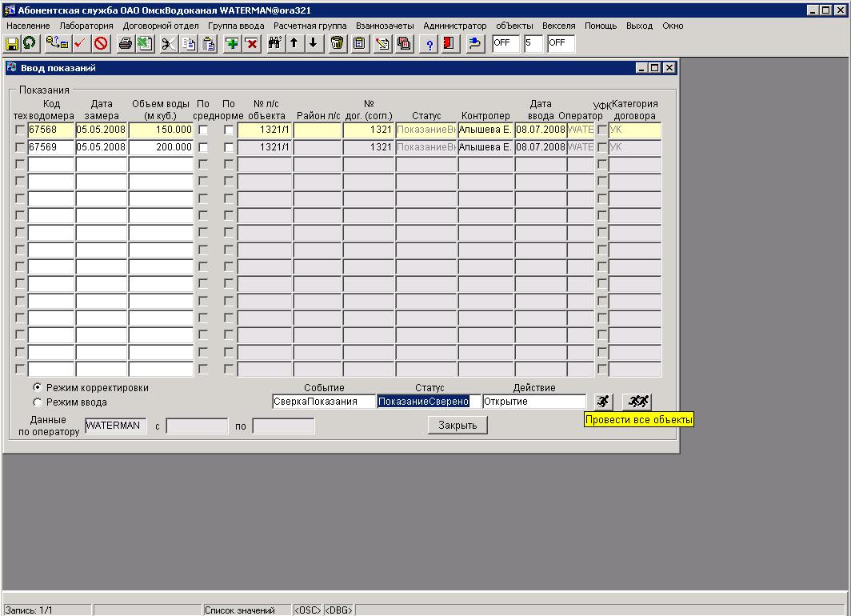This screenshot has height=616, width=851.
Task: Delete record using red X icon
Action: click(x=251, y=43)
